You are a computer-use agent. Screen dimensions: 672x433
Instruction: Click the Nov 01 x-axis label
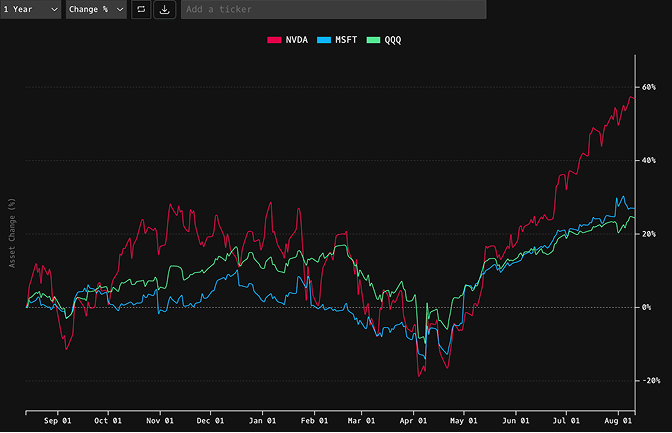160,421
